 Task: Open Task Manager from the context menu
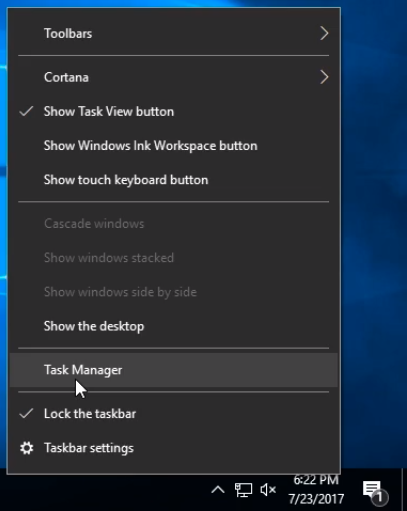point(174,370)
